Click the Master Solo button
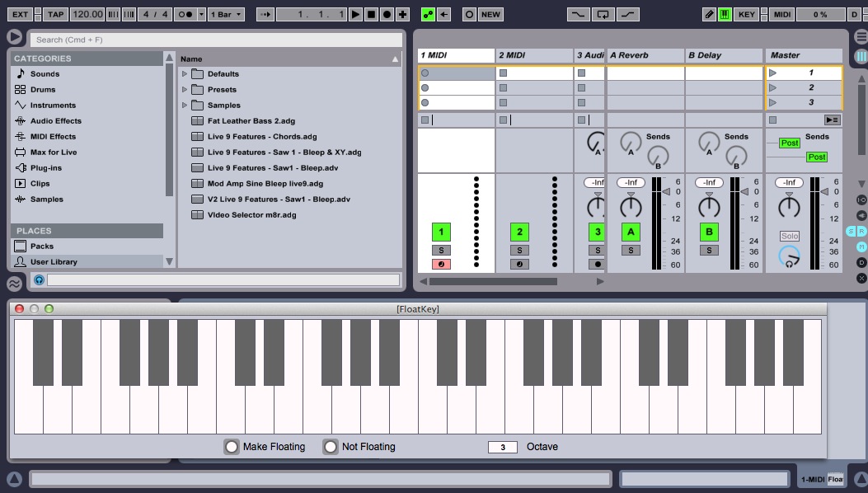Screen dimensions: 868x493 [x=789, y=237]
